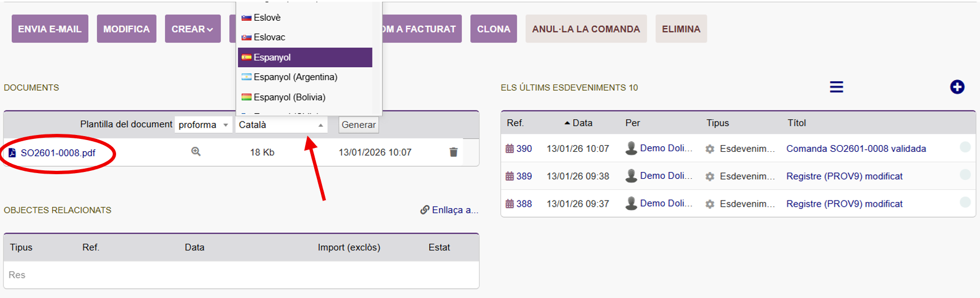Open the proforma template dropdown
Viewport: 980px width, 298px height.
tap(203, 125)
